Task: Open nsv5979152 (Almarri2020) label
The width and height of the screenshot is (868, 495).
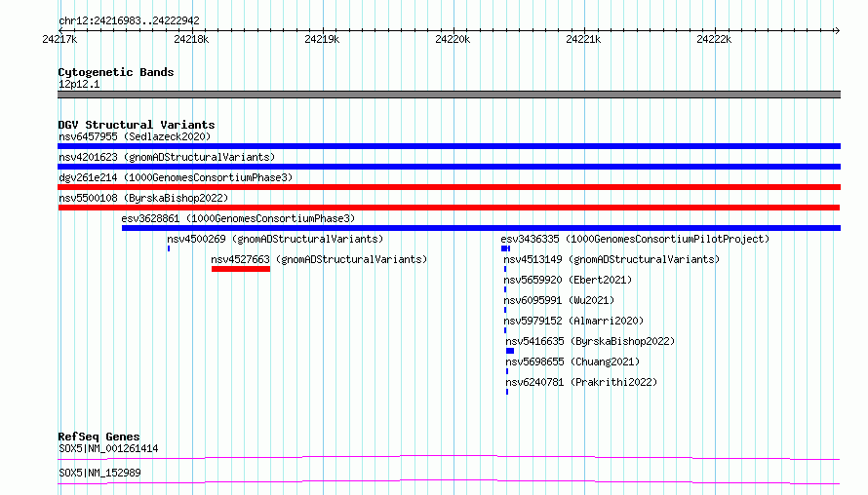Action: coord(573,321)
